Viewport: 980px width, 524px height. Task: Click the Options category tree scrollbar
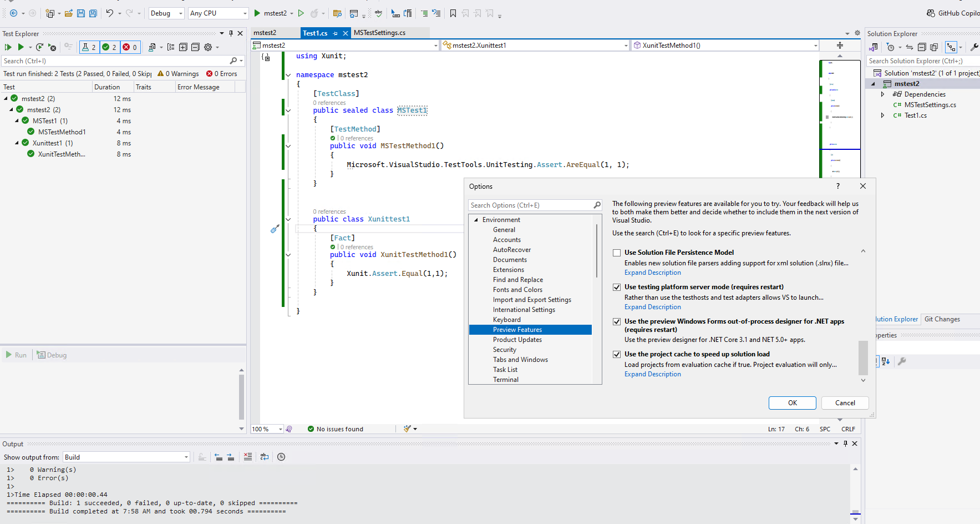click(x=597, y=251)
